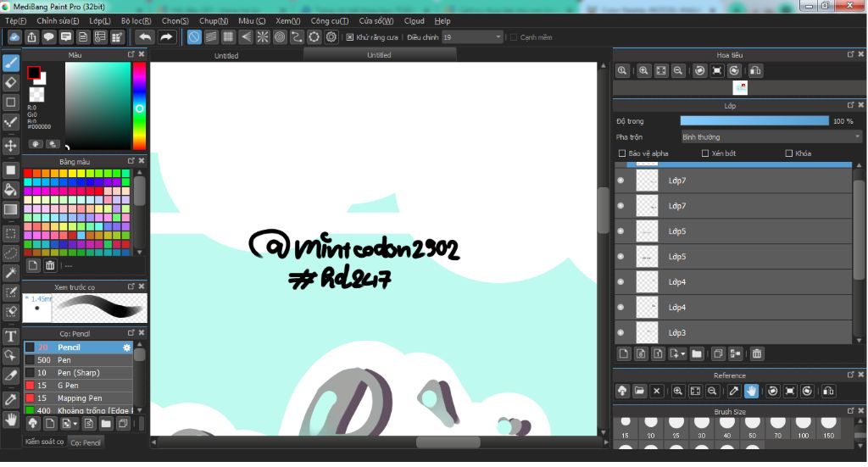Screen dimensions: 868x467
Task: Open add-brush dropdown arrow in brush panel
Action: pyautogui.click(x=75, y=425)
